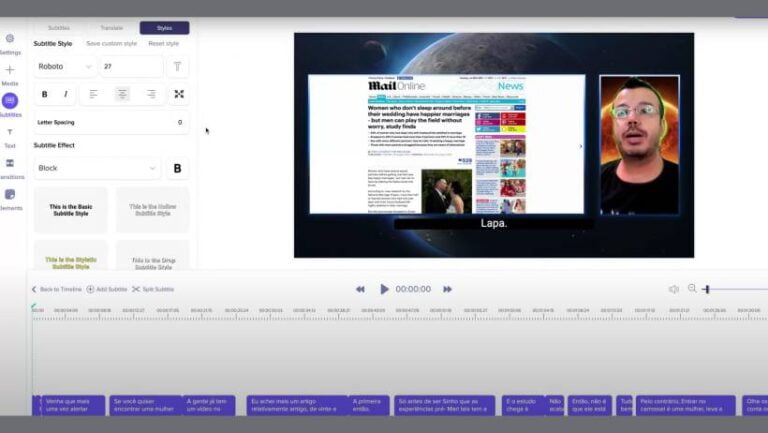Set subtitle alignment to center
Viewport: 768px width, 433px height.
pos(122,94)
